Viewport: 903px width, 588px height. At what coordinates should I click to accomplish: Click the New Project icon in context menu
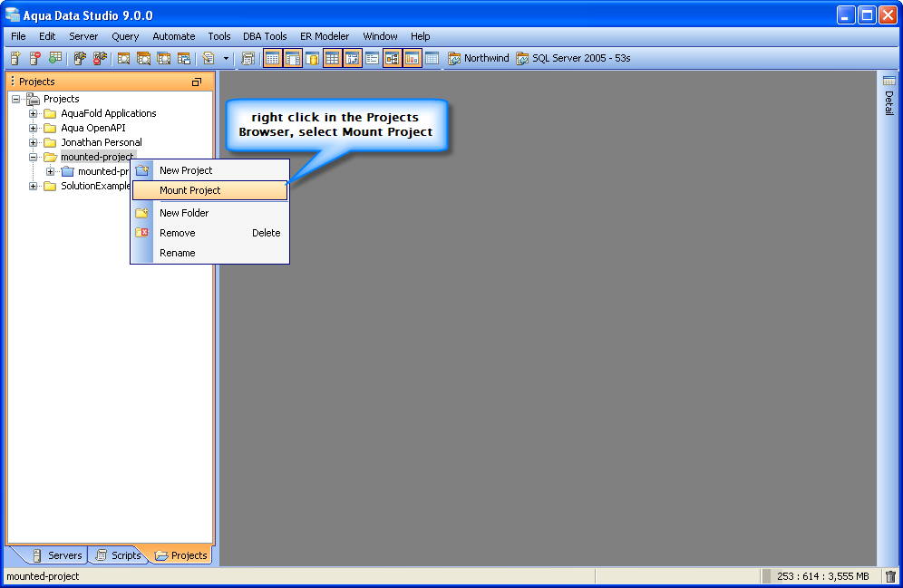point(142,170)
